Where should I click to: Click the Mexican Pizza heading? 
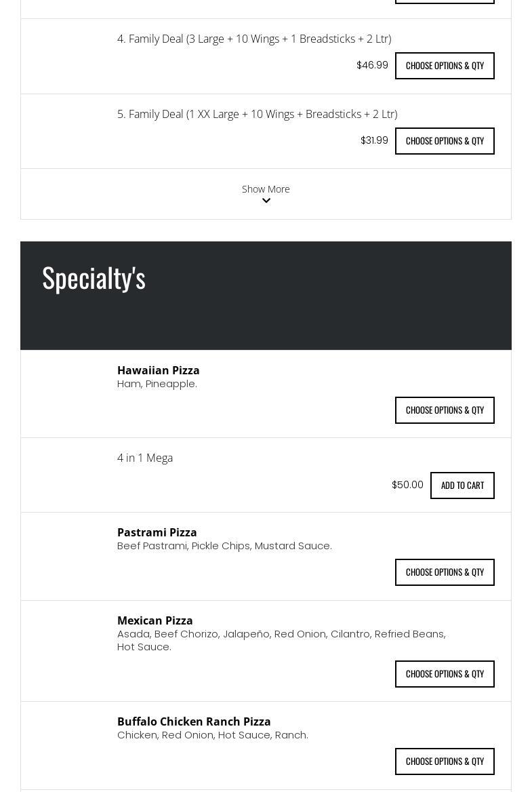155,620
